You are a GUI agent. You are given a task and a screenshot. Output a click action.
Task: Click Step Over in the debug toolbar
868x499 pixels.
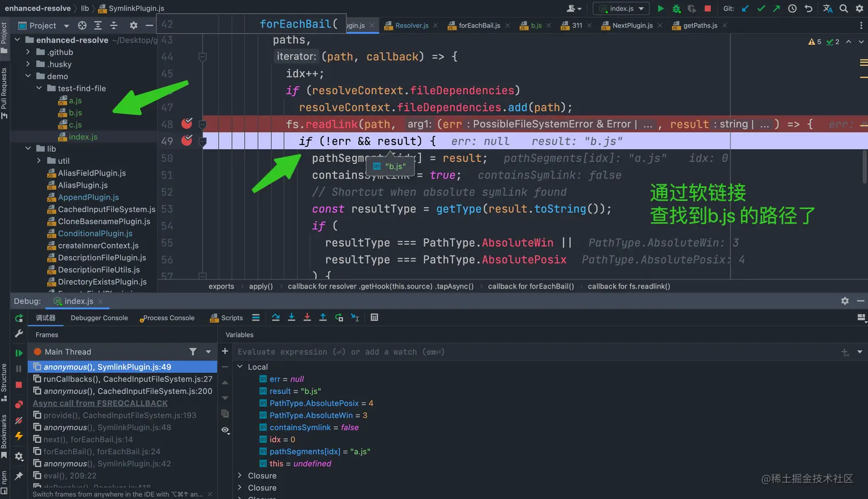(276, 318)
